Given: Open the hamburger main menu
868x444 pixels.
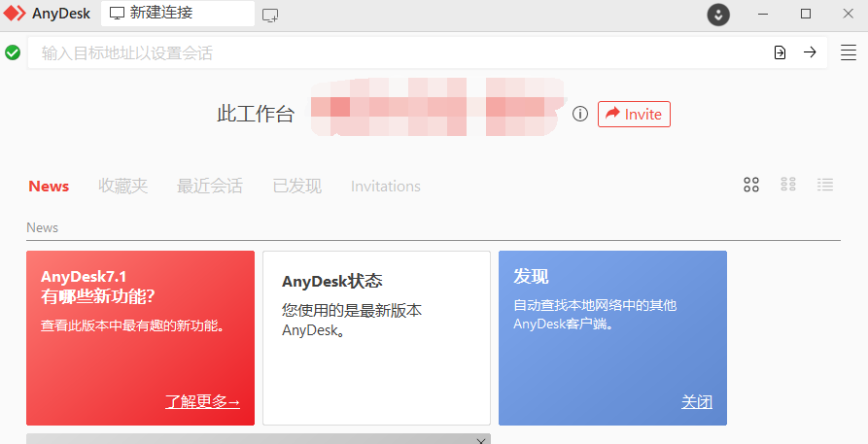Looking at the screenshot, I should (x=848, y=52).
